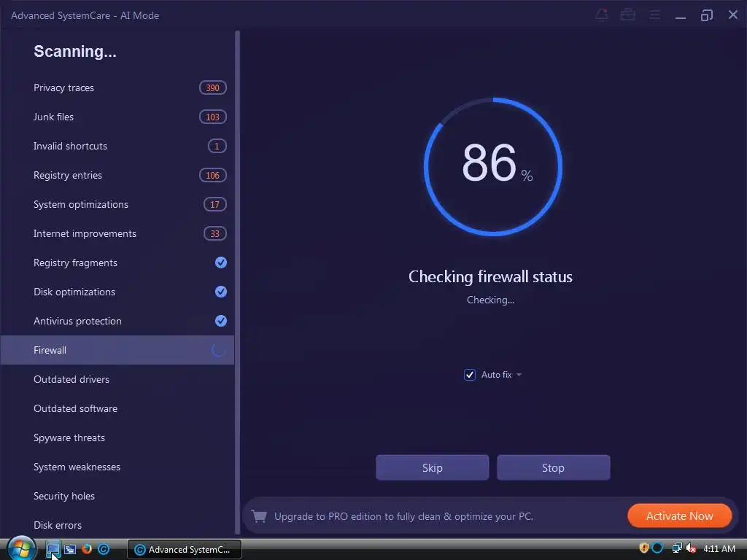Image resolution: width=747 pixels, height=560 pixels.
Task: Stop the scan
Action: (x=553, y=467)
